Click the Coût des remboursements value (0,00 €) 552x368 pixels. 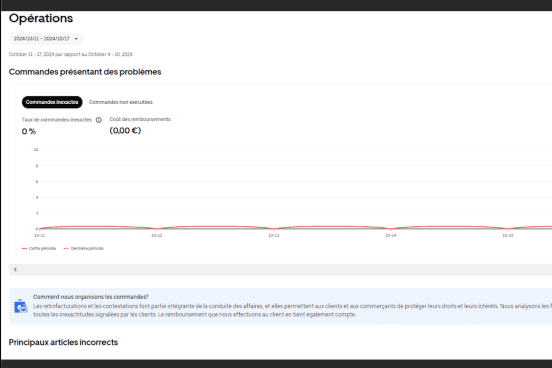[125, 131]
